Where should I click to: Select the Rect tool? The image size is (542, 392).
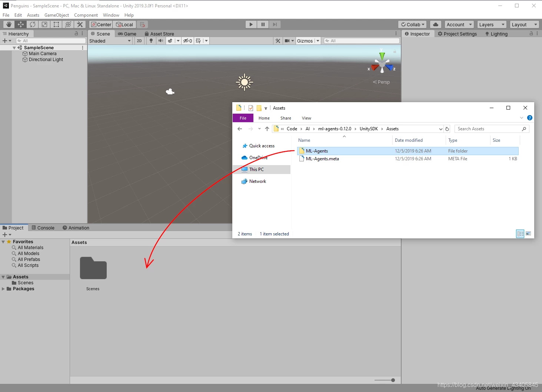point(56,24)
